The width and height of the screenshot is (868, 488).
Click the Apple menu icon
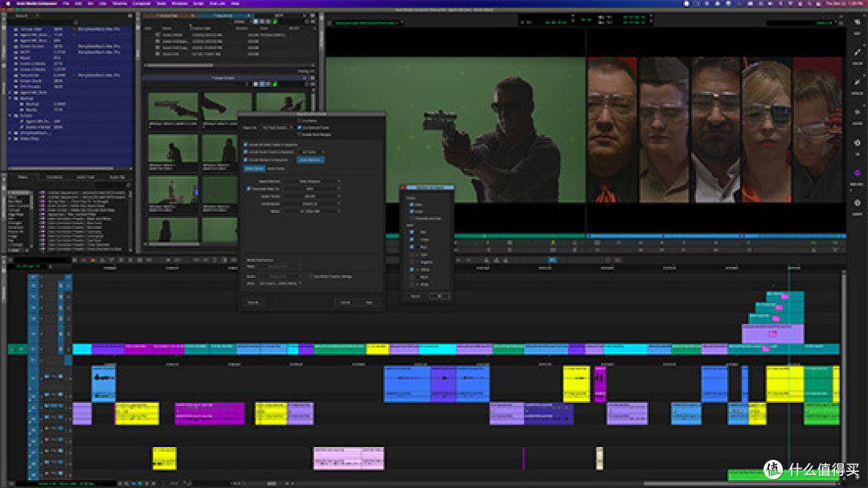click(x=6, y=3)
